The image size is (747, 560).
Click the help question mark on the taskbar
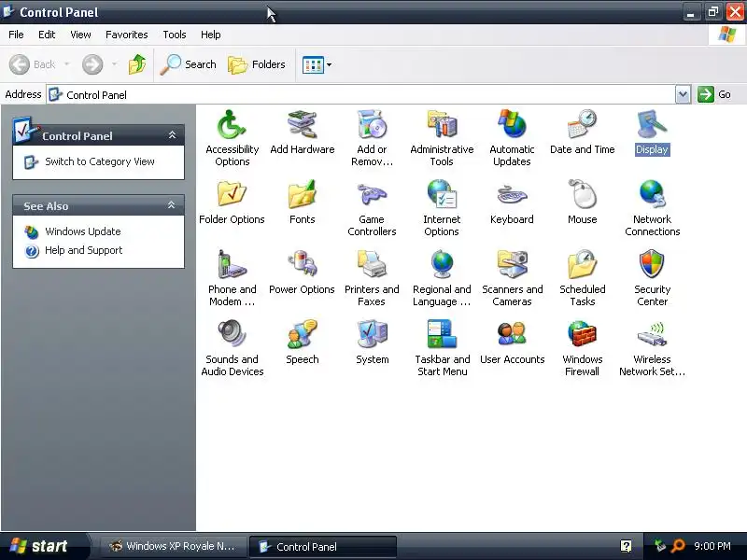[626, 546]
